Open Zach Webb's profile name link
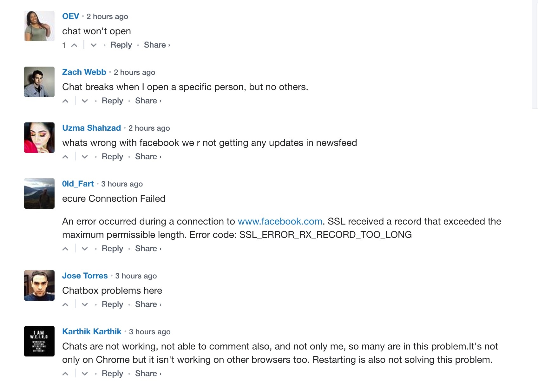The height and width of the screenshot is (392, 538). 84,72
